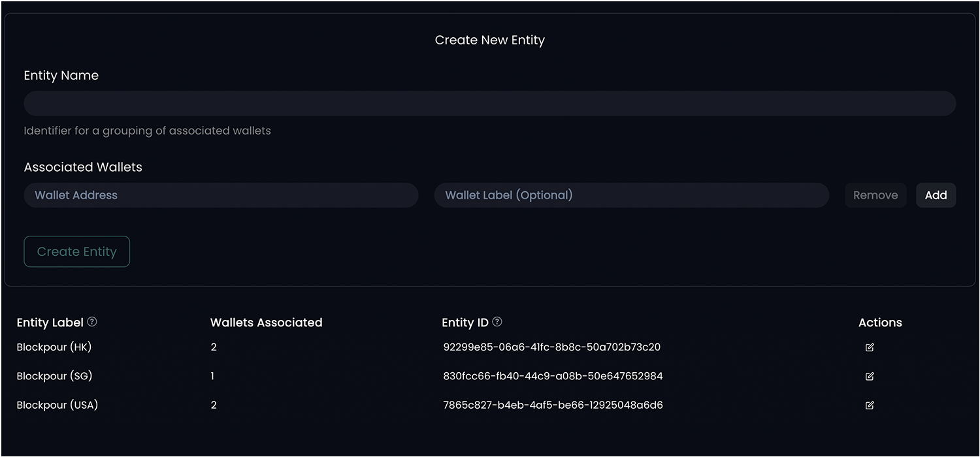Edit the Blockpour (HK) entity
Viewport: 980px width, 457px height.
(x=869, y=347)
